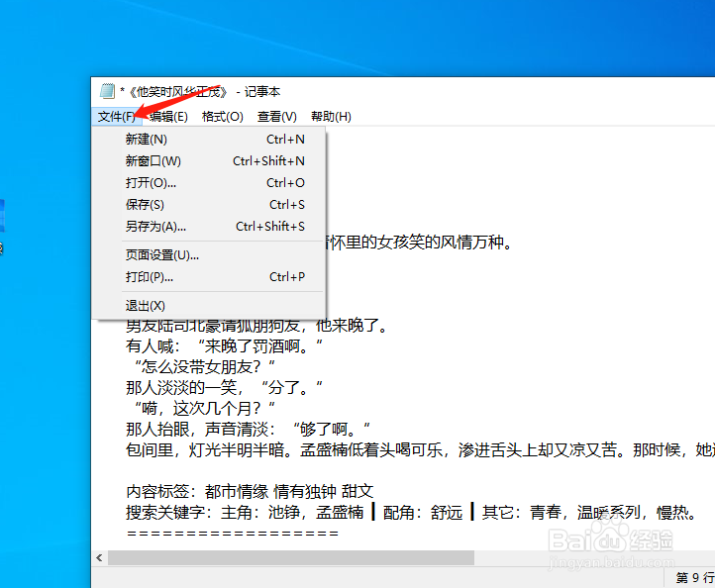Click the line 内容标签：都市情缘 情有独钟 甜文
Screen dimensions: 715x588
click(250, 492)
